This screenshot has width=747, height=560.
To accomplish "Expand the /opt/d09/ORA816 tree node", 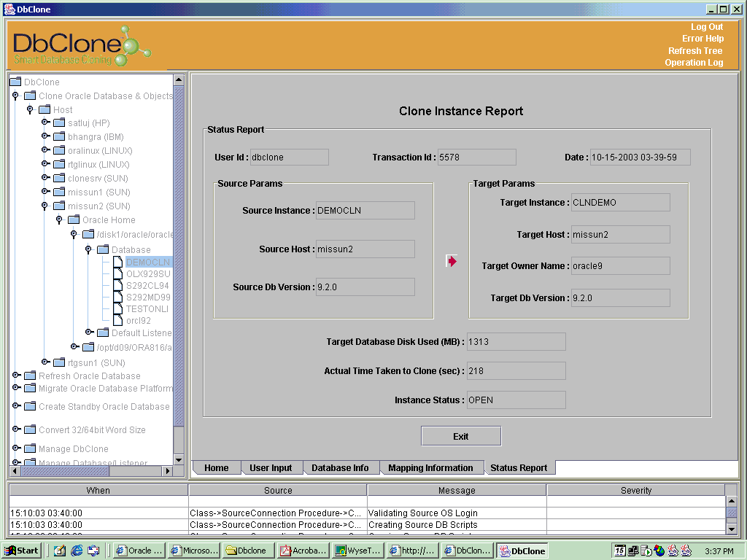I will point(74,346).
